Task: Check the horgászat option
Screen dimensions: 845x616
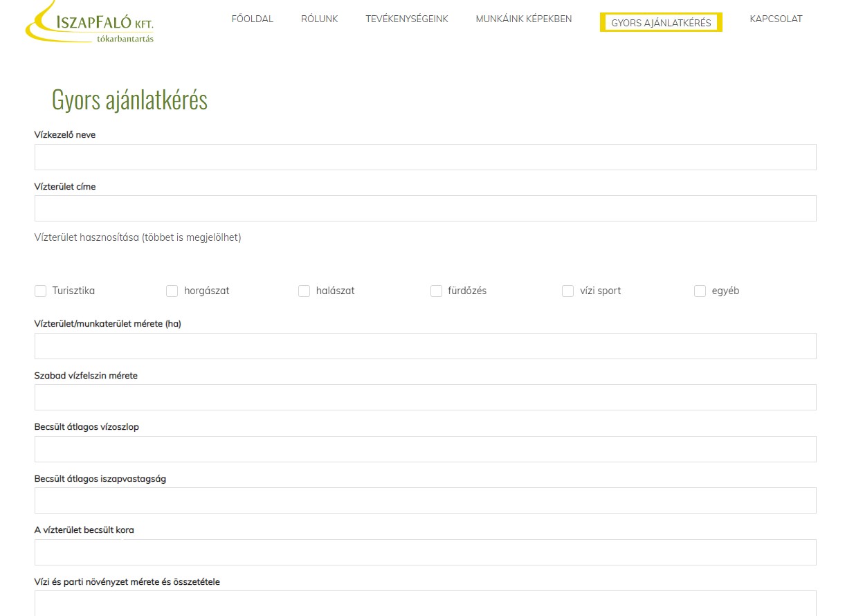Action: [x=172, y=291]
